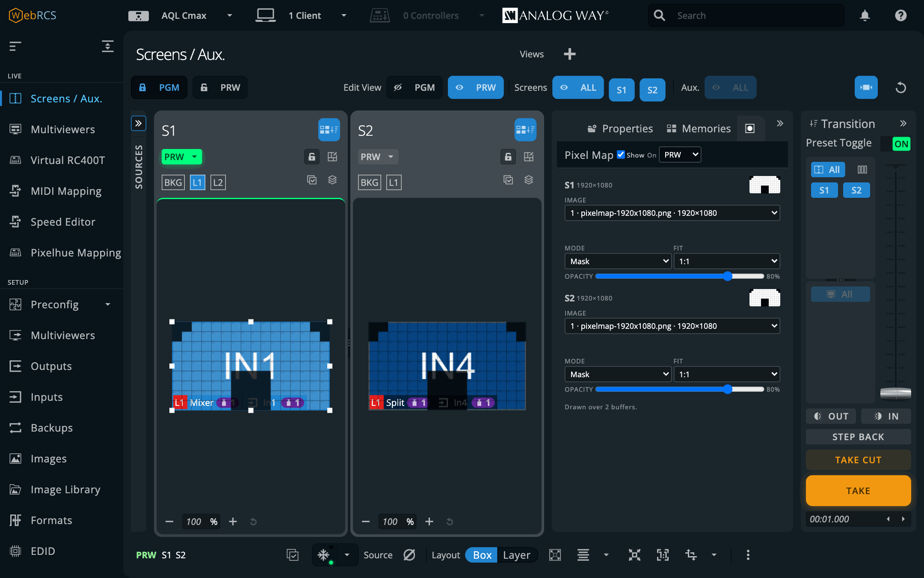
Task: Click the freeze snowflake icon
Action: (x=323, y=555)
